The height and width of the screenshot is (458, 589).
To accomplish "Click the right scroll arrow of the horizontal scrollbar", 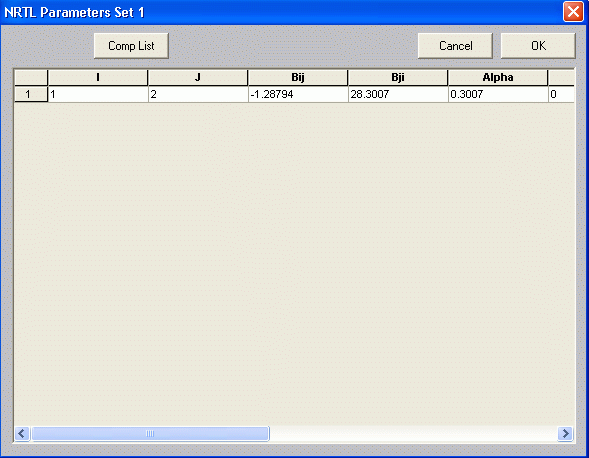I will pos(565,434).
